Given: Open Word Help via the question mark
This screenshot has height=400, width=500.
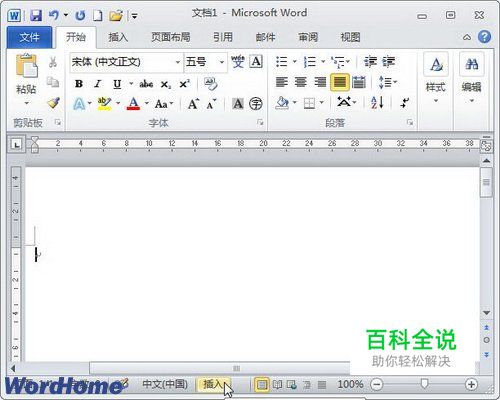Looking at the screenshot, I should click(484, 37).
